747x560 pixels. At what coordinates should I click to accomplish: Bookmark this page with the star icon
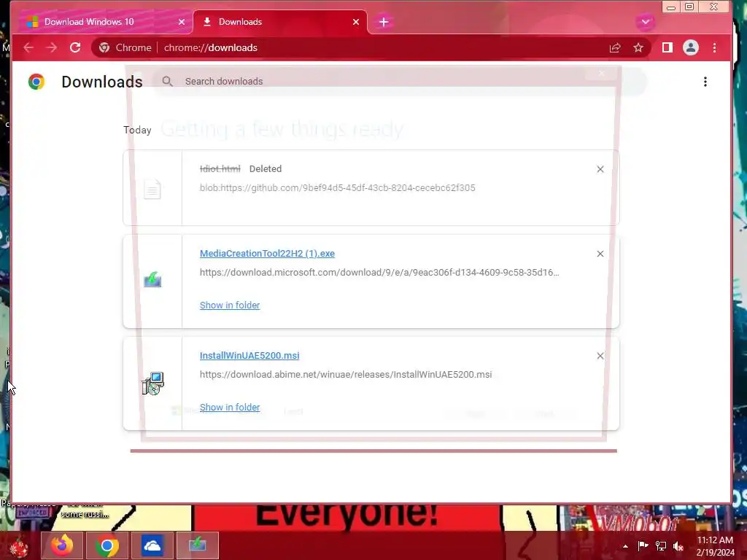click(638, 47)
